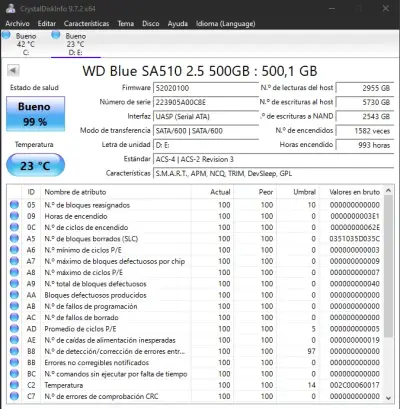This screenshot has width=400, height=409.
Task: Click the Características field with S.M.A.R.T.
Action: click(x=273, y=174)
